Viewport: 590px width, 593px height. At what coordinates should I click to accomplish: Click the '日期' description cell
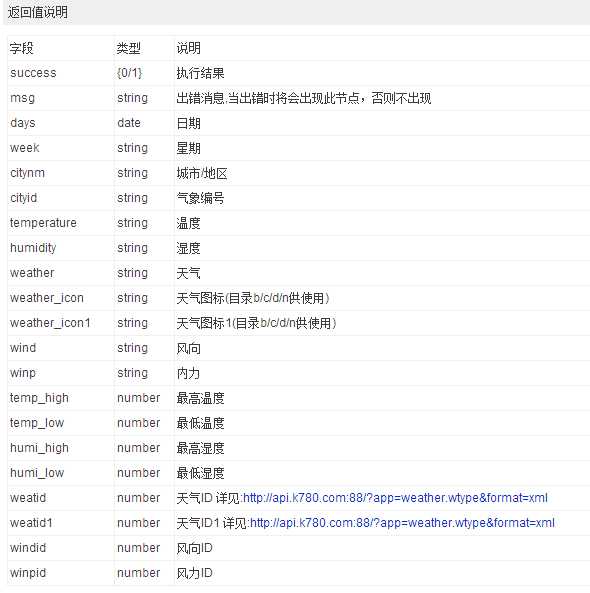pyautogui.click(x=188, y=123)
